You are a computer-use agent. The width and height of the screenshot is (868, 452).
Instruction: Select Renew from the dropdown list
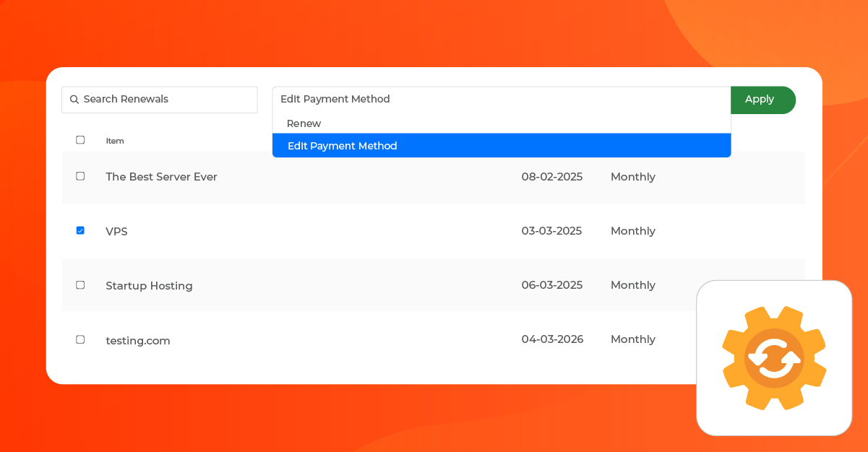(304, 123)
